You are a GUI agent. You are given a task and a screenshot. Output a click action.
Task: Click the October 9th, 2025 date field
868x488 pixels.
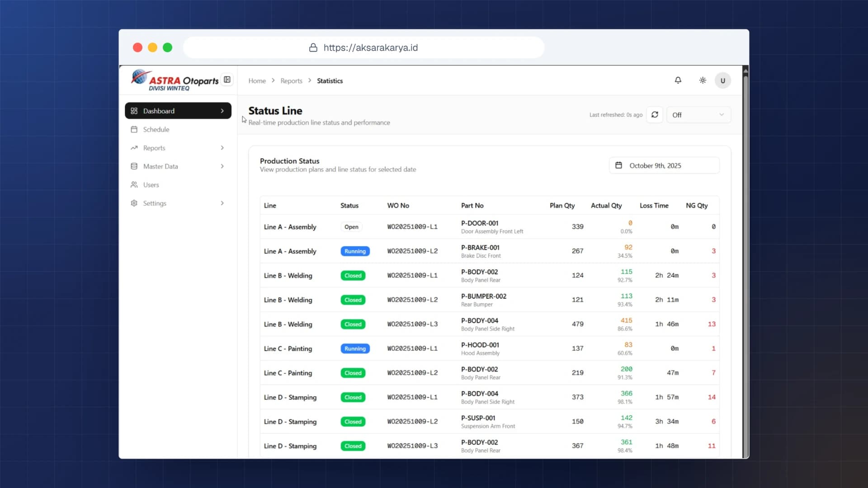point(664,165)
